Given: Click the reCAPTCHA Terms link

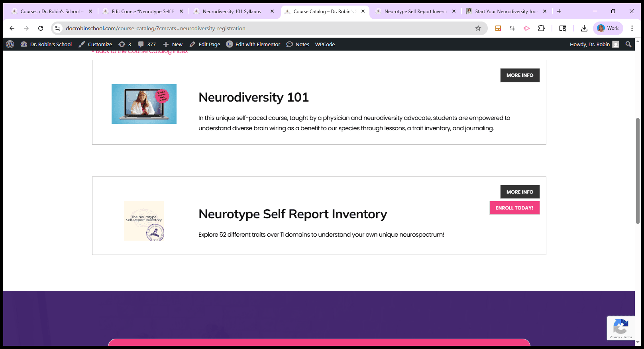Looking at the screenshot, I should point(628,337).
